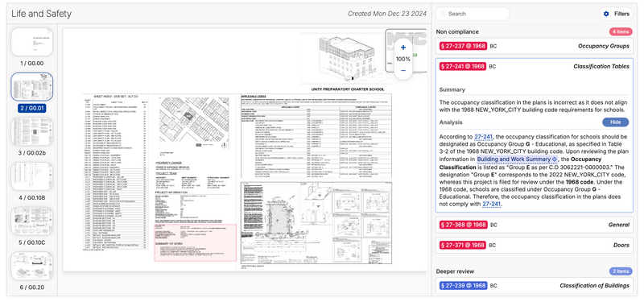
Task: Zoom in with the plus icon
Action: pyautogui.click(x=403, y=48)
